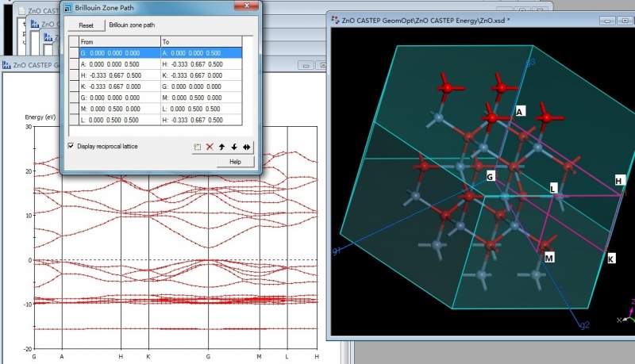Screen dimensions: 635x364
Task: Click the add new path segment icon
Action: (x=197, y=147)
